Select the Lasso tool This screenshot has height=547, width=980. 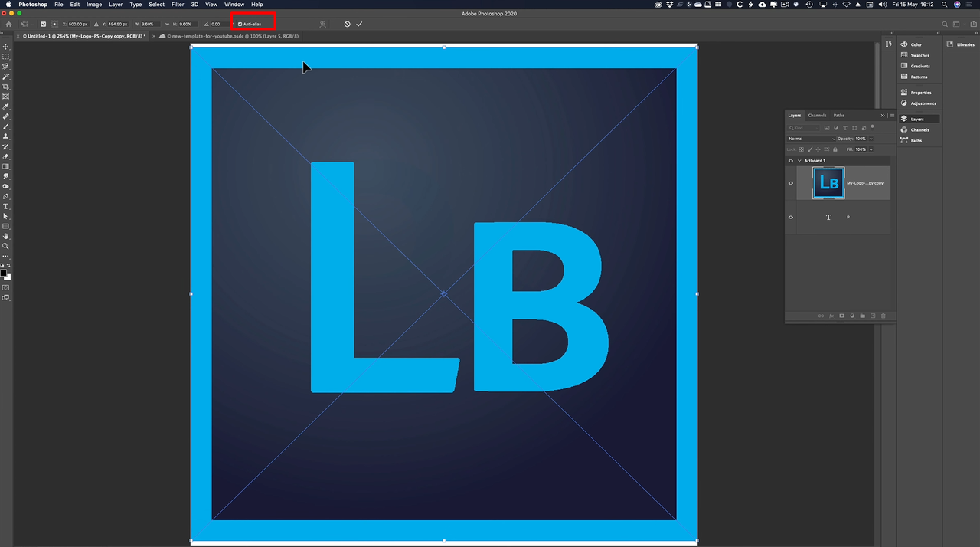coord(6,67)
